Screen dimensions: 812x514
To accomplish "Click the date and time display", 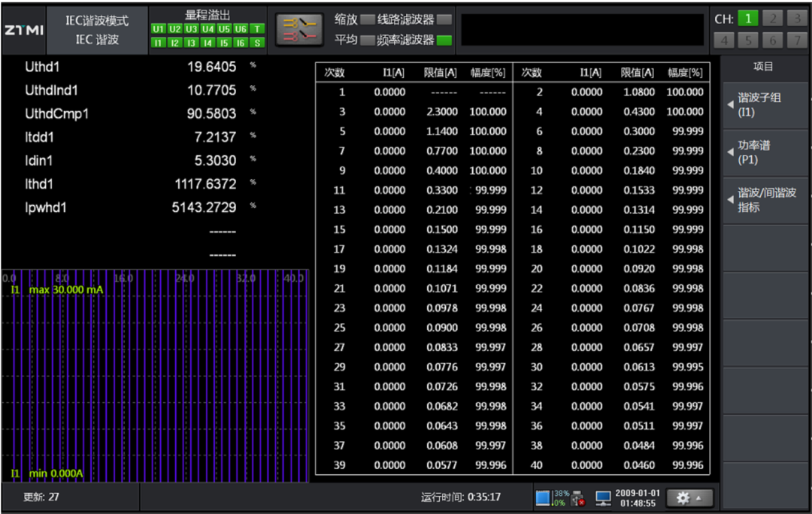I will (x=636, y=497).
